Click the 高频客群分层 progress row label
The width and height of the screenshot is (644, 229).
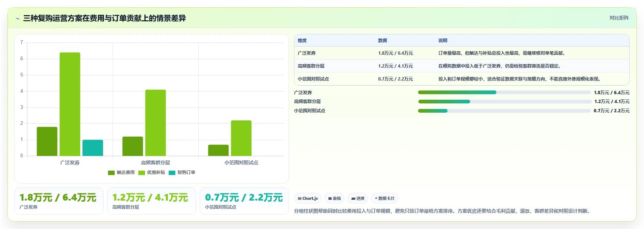coord(307,102)
